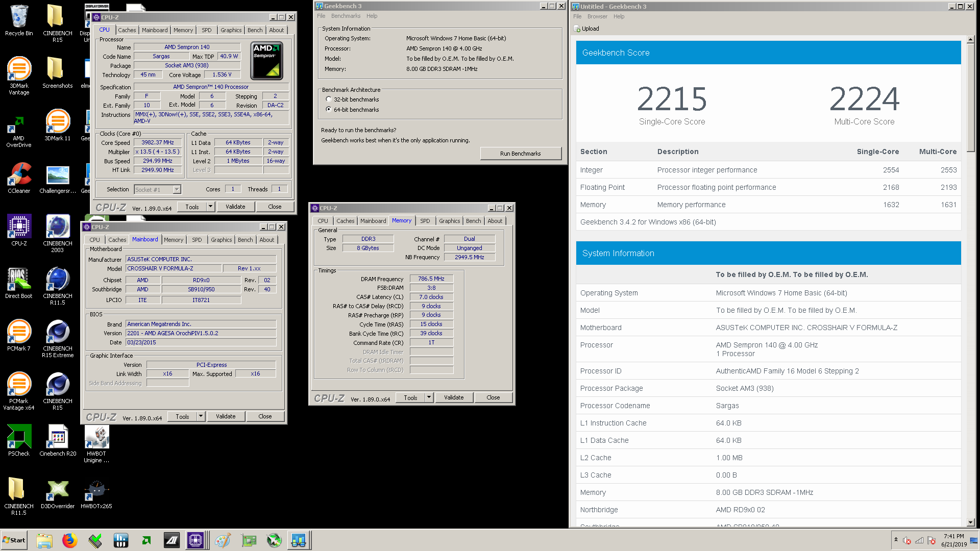Open the File menu in Geekbench 3 window

pos(321,16)
